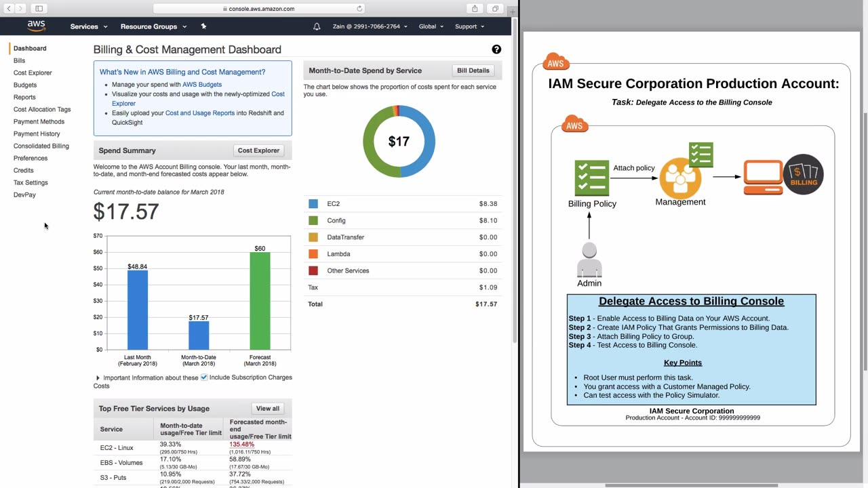Click the green Forecast $60 bar

260,301
